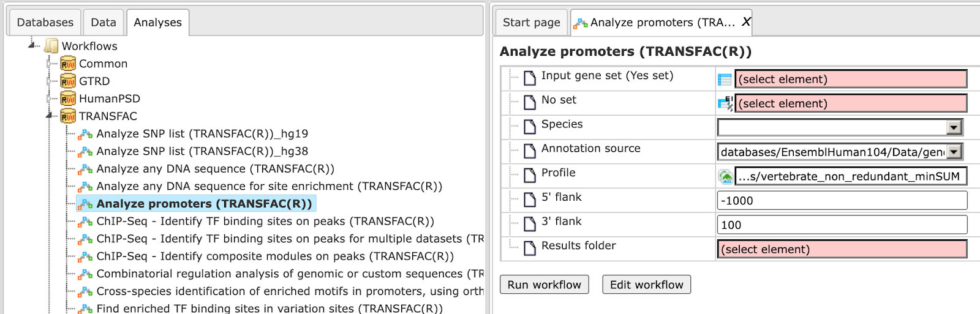Click the Run workflow button
This screenshot has width=980, height=314.
pos(545,285)
